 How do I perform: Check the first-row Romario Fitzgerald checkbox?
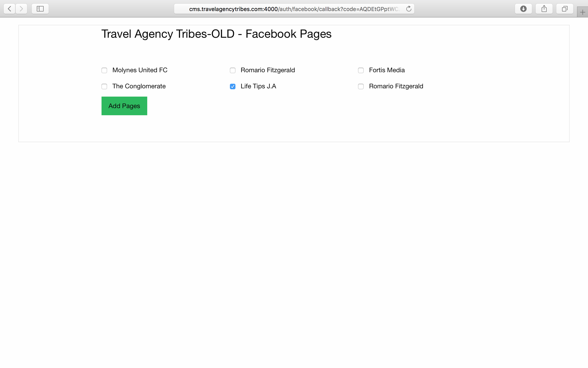tap(232, 70)
